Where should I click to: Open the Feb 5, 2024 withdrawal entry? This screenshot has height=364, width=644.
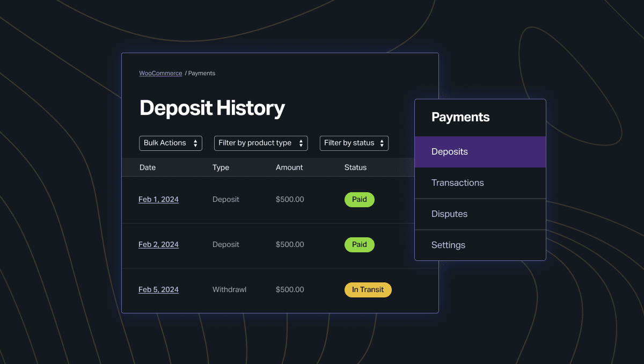tap(158, 290)
